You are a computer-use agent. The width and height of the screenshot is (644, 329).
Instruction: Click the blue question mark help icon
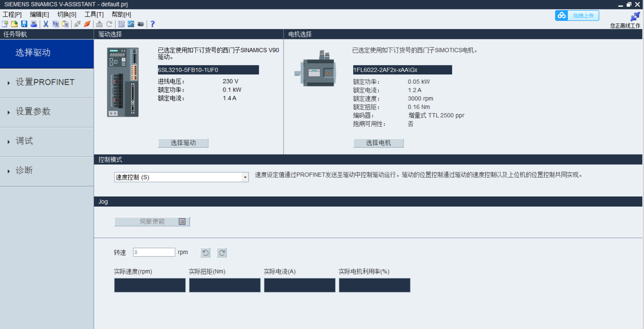coord(152,24)
